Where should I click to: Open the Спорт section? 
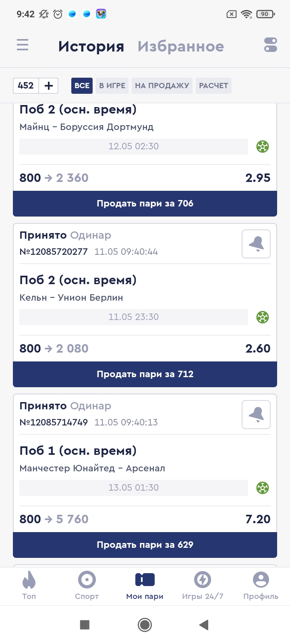(87, 585)
